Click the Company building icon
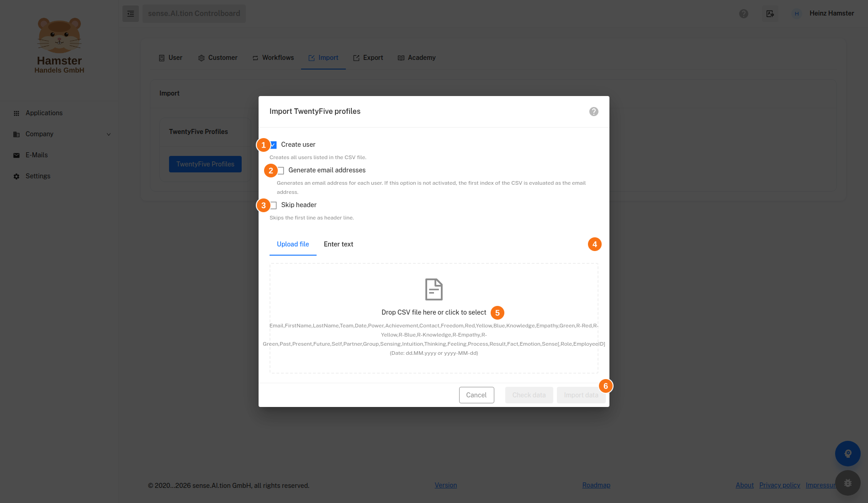The height and width of the screenshot is (503, 868). click(16, 134)
